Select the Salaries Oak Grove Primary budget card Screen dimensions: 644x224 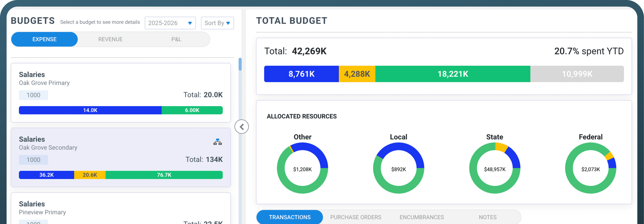[x=121, y=93]
